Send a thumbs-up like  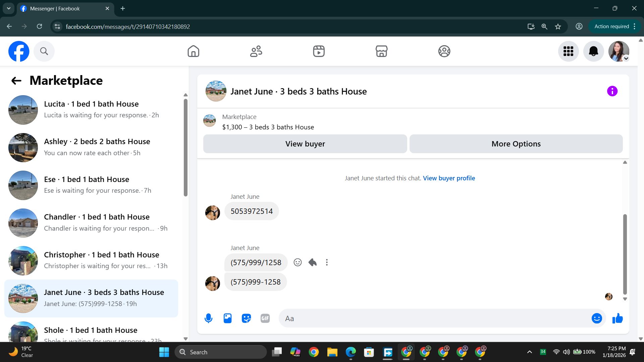[618, 318]
